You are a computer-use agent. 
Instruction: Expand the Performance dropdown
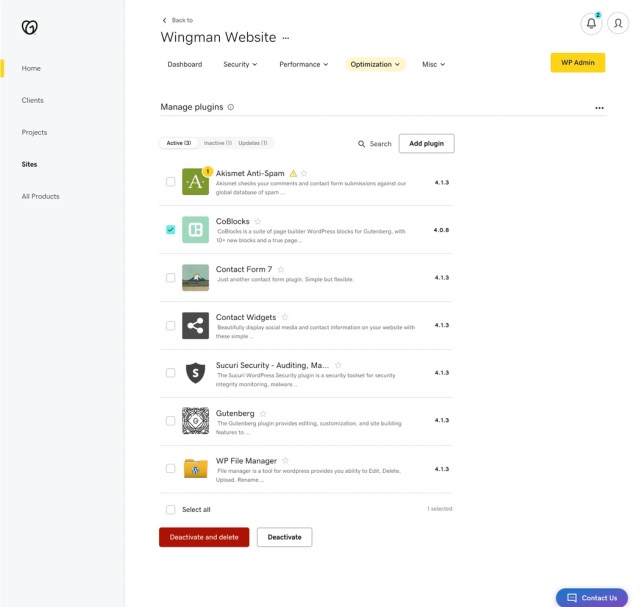(x=303, y=64)
